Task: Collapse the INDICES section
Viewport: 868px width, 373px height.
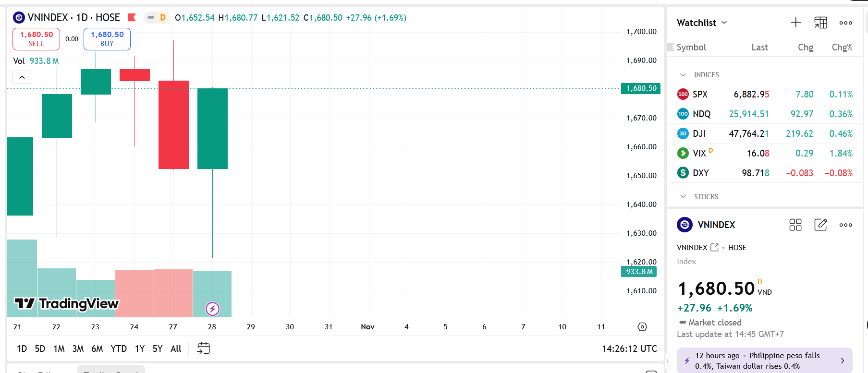Action: [683, 75]
